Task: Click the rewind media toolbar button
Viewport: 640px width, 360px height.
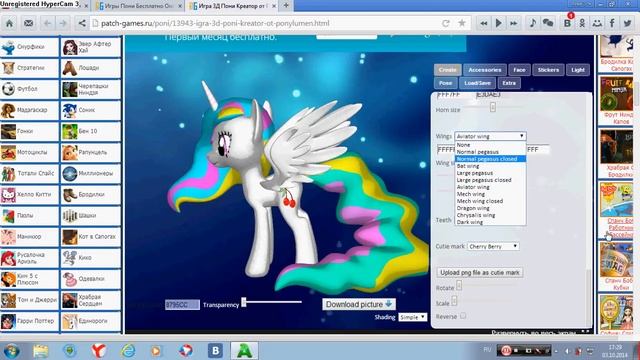Action: 484,23
